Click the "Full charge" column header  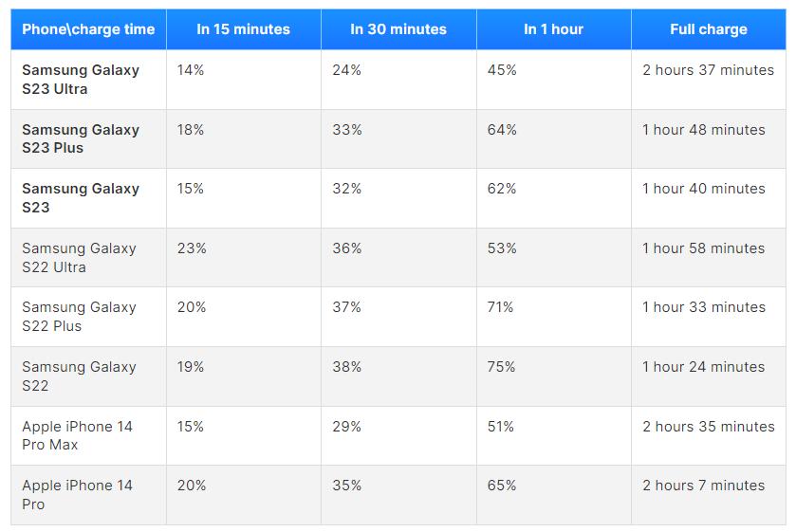click(708, 29)
